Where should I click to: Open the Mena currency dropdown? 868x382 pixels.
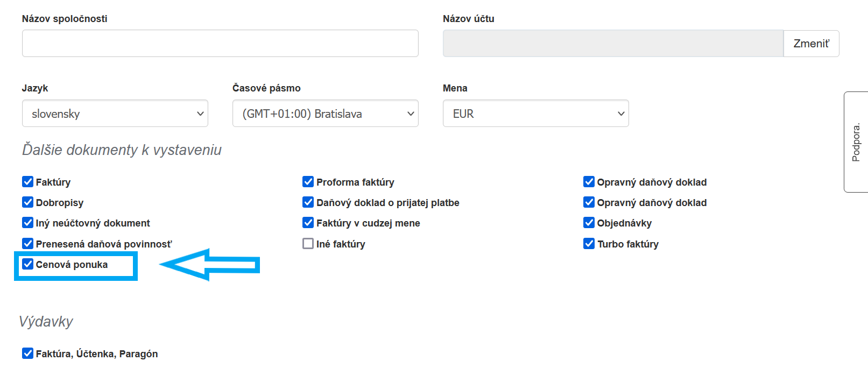point(535,114)
